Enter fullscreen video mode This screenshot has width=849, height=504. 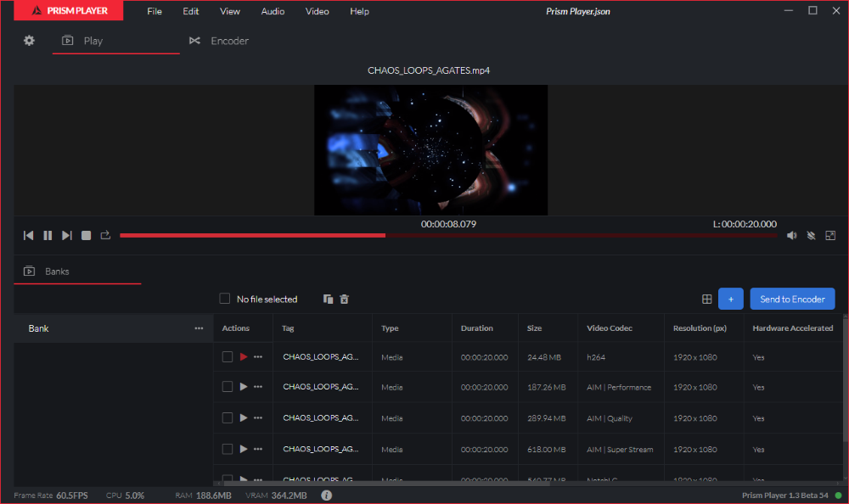pos(830,235)
